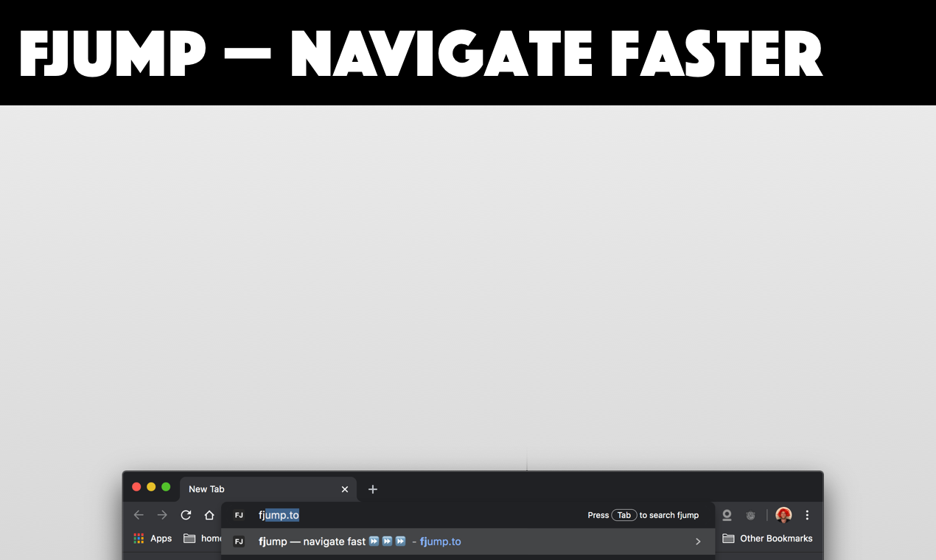936x560 pixels.
Task: Open the Chrome three-dot menu
Action: click(x=807, y=515)
